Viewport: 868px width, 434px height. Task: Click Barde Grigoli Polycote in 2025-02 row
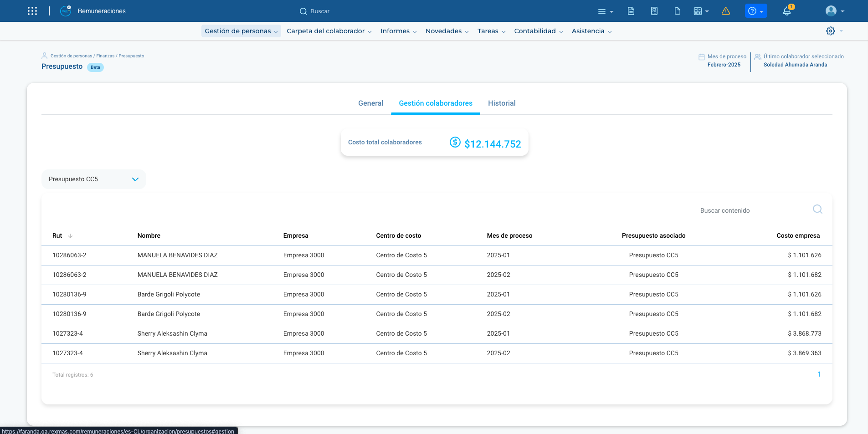coord(169,314)
